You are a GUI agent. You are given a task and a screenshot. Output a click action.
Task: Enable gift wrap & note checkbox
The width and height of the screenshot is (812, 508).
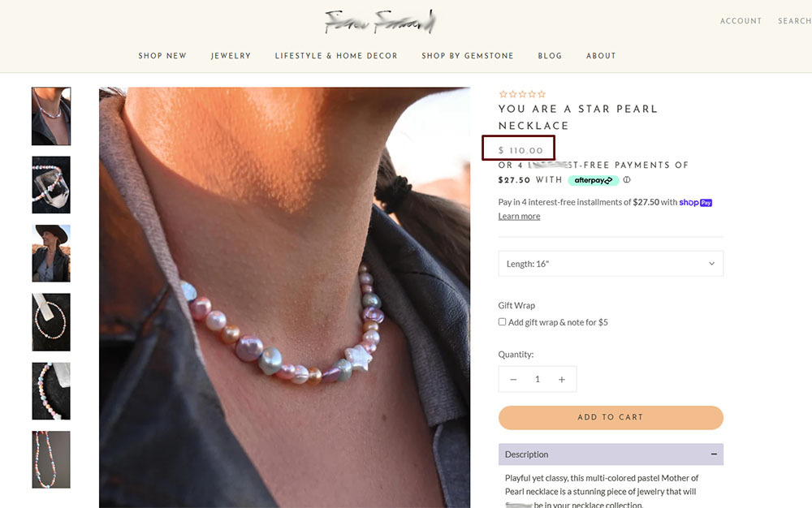point(503,322)
